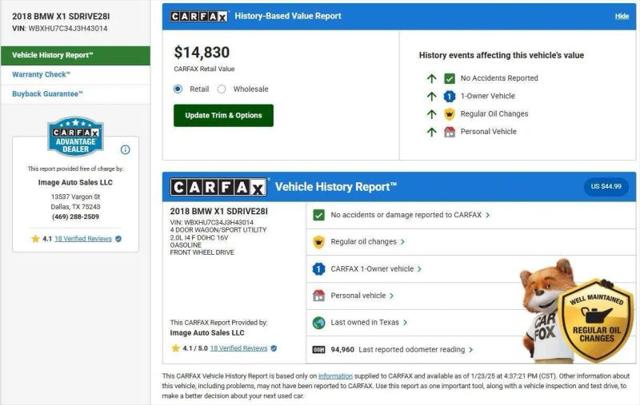Viewport: 640px width, 405px height.
Task: Click the Image Auto Sales LLC name in sidebar
Action: tap(76, 182)
